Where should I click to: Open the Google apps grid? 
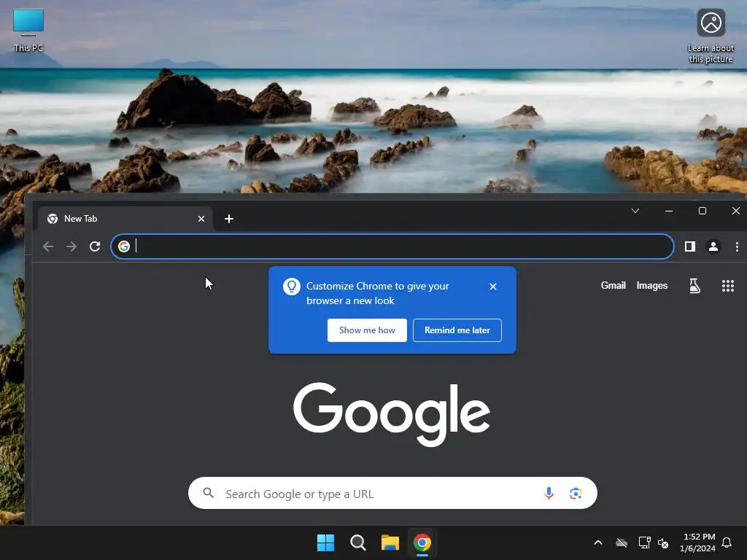(727, 286)
